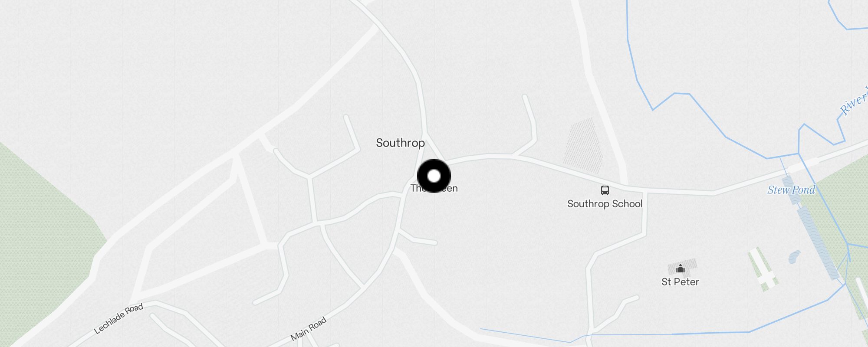Click the Main Road label

pyautogui.click(x=308, y=329)
